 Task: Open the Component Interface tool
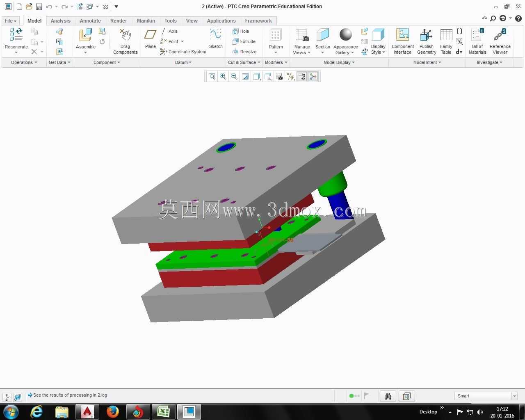pyautogui.click(x=402, y=41)
